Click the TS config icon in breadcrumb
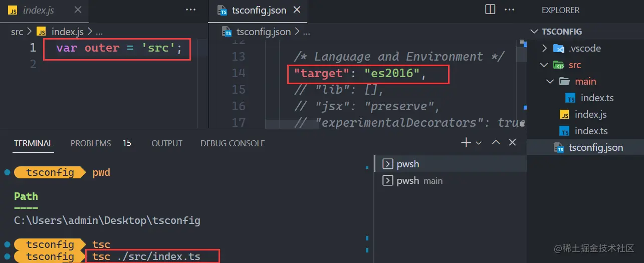Screen dimensions: 644x263 point(227,32)
